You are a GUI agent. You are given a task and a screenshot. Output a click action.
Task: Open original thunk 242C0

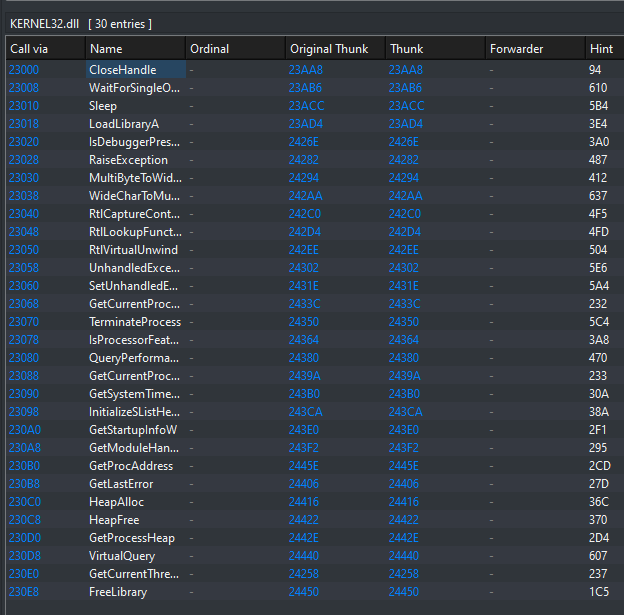pos(305,214)
